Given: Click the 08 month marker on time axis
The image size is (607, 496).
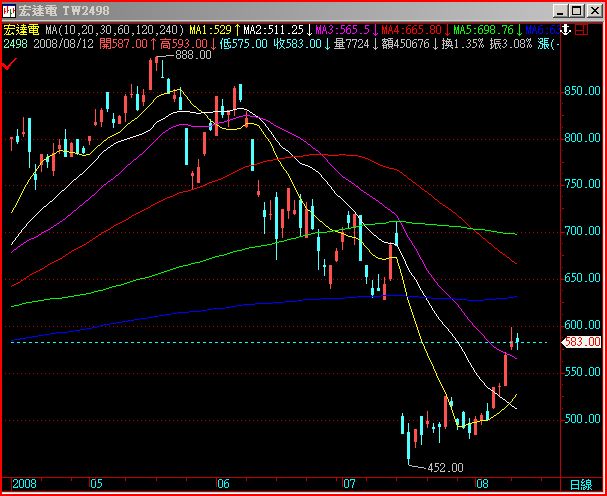Looking at the screenshot, I should [x=482, y=484].
